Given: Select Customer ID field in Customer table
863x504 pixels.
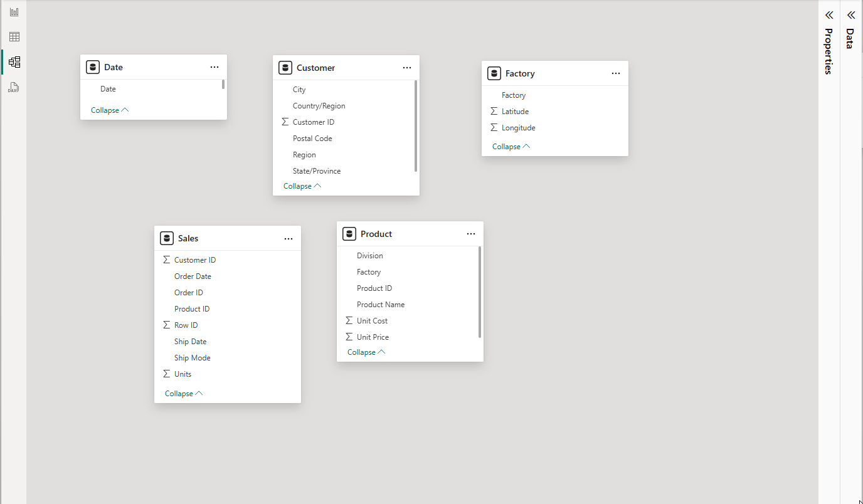Looking at the screenshot, I should pyautogui.click(x=344, y=122).
